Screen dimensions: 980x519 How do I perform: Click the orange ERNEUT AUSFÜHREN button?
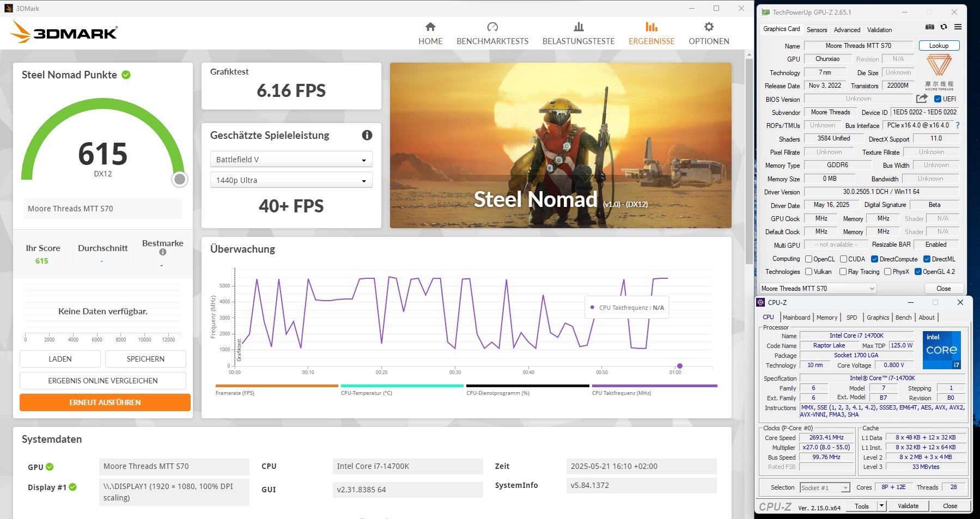coord(105,402)
